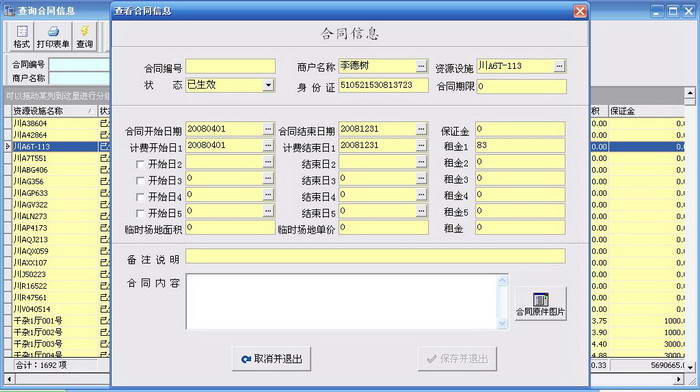Open the 合同结束日期 date picker
This screenshot has width=700, height=392.
click(421, 129)
